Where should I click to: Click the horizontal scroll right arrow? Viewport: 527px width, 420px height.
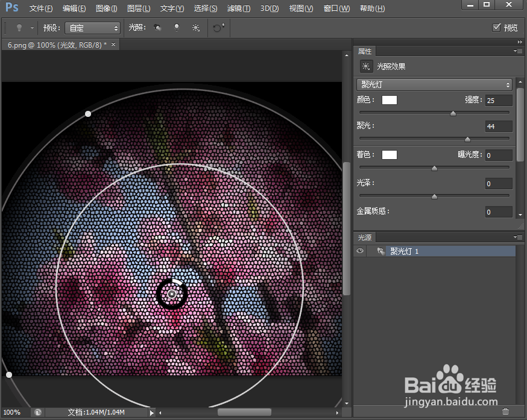click(337, 413)
